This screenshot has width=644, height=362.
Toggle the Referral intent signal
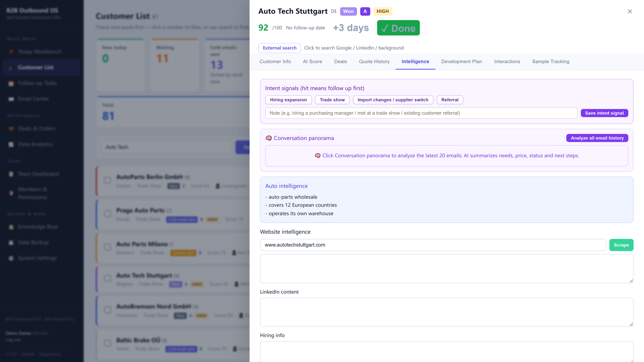pyautogui.click(x=450, y=100)
